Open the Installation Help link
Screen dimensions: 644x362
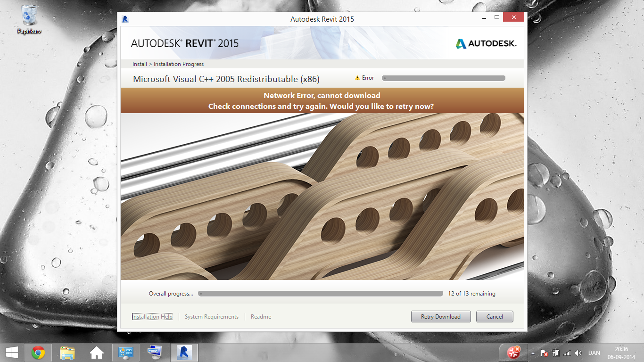click(x=152, y=316)
